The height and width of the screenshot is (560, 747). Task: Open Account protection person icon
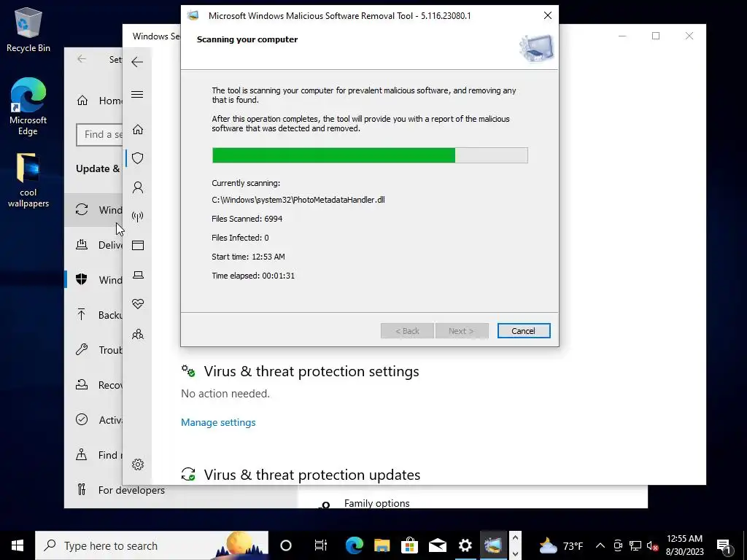coord(138,187)
